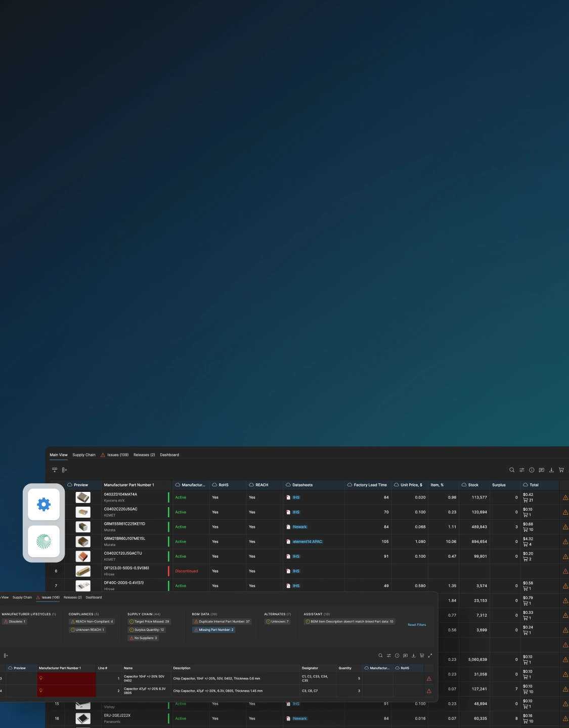This screenshot has height=728, width=569.
Task: Open the element14 APAC datasheet link
Action: coord(307,541)
